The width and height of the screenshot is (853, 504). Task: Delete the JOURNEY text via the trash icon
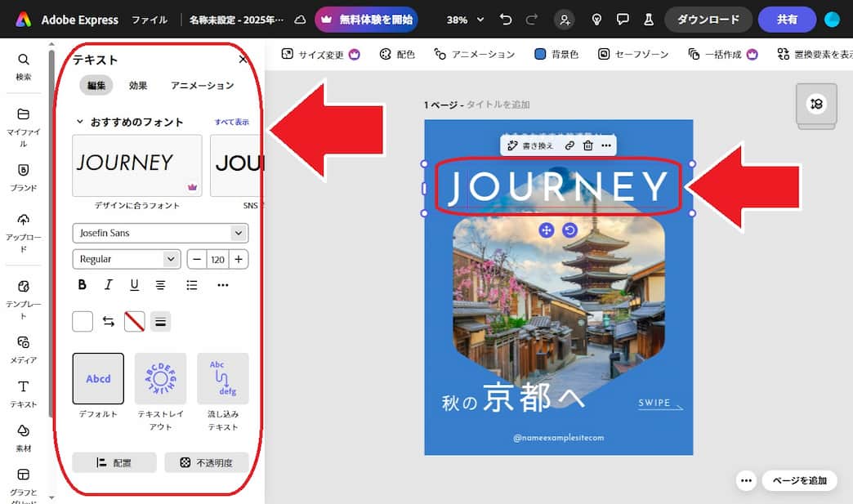tap(587, 145)
